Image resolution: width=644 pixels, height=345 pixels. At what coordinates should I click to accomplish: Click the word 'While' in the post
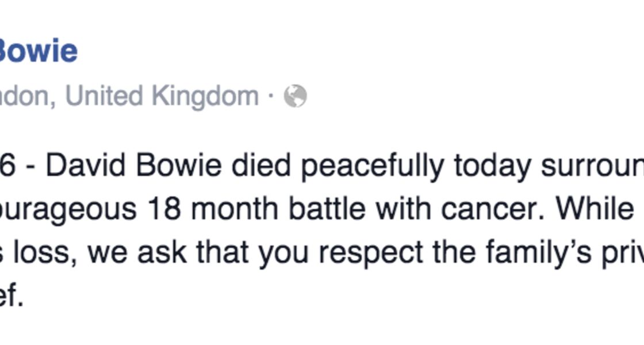(595, 208)
